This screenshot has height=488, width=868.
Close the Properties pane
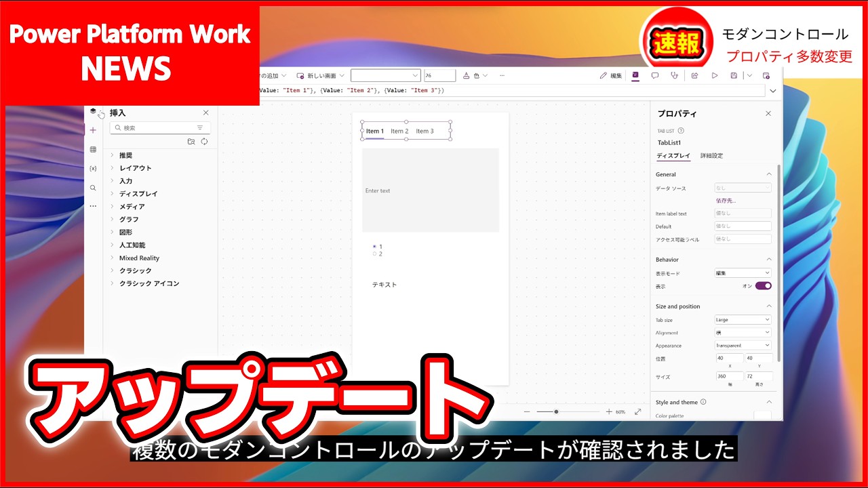(x=768, y=113)
